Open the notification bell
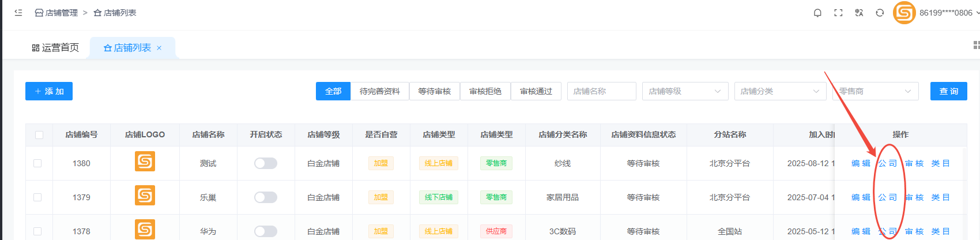The height and width of the screenshot is (240, 980). (817, 13)
